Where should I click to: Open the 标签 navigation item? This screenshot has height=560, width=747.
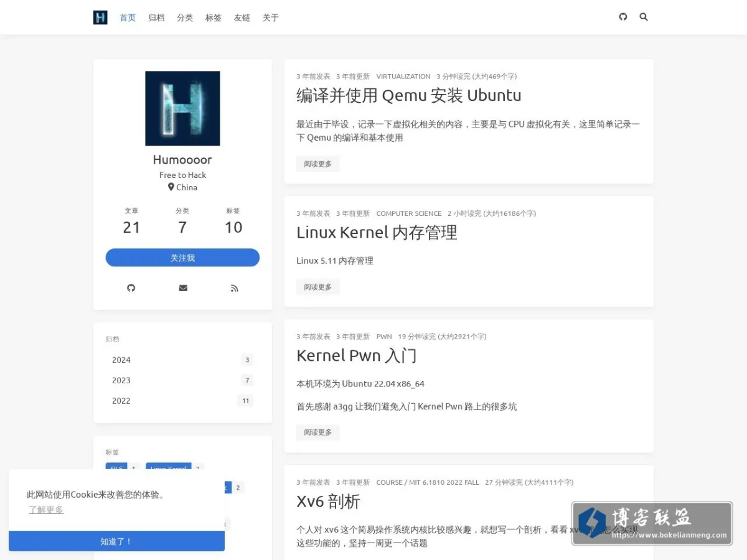pos(214,17)
